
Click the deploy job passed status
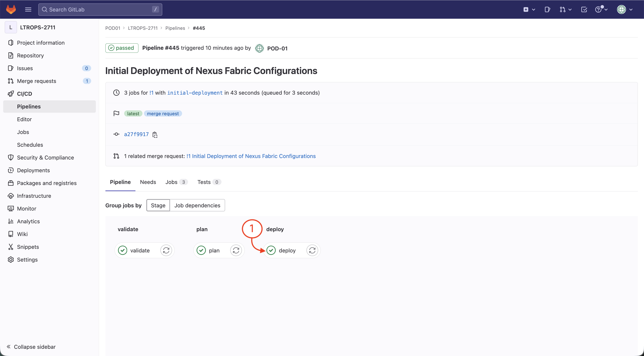(x=271, y=250)
